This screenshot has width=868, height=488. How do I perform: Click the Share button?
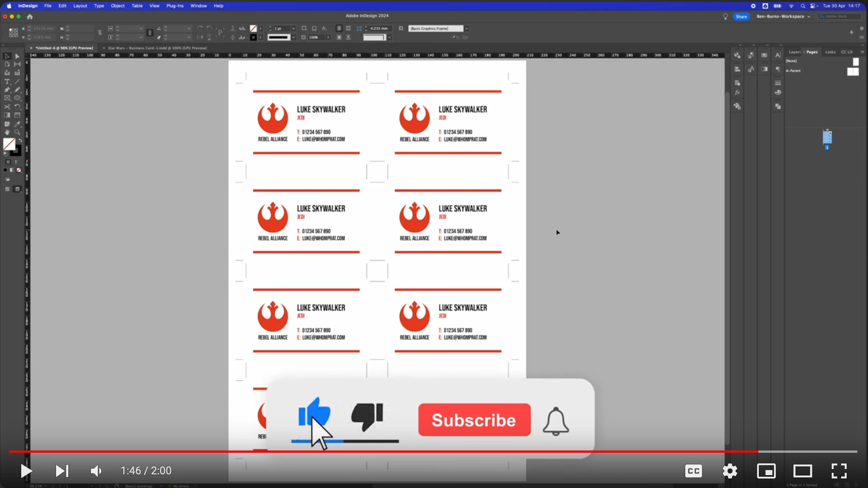tap(741, 16)
